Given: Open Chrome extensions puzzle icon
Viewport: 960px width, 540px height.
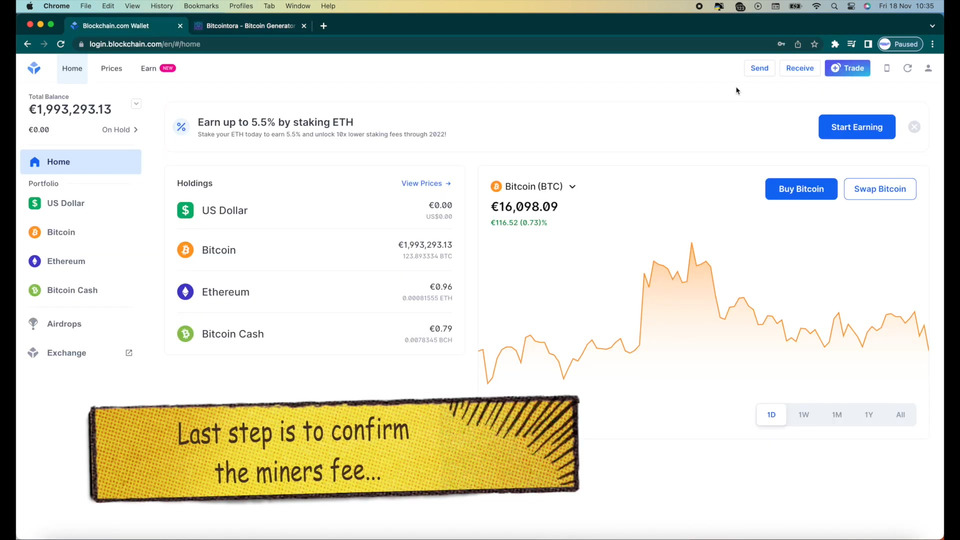Looking at the screenshot, I should click(x=834, y=44).
